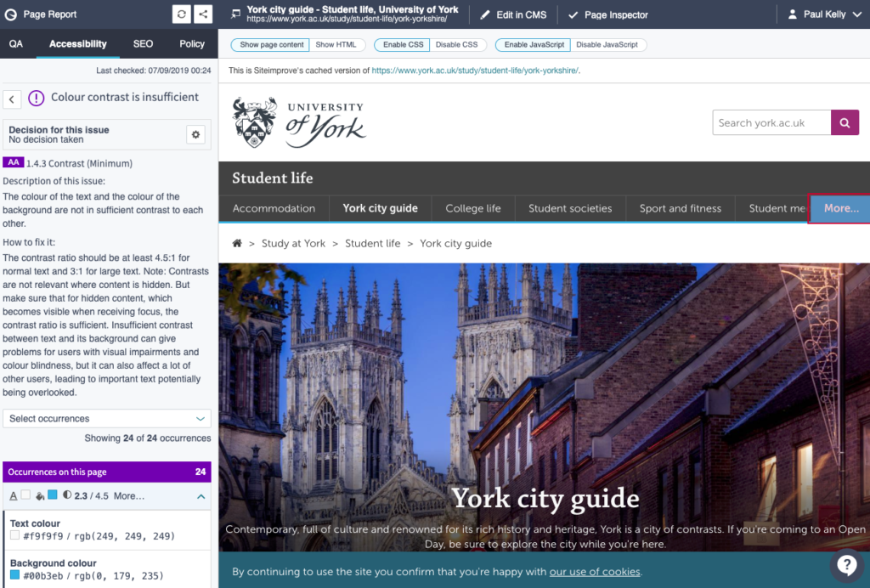This screenshot has height=588, width=870.
Task: Click the purple search magnifier button
Action: [845, 122]
